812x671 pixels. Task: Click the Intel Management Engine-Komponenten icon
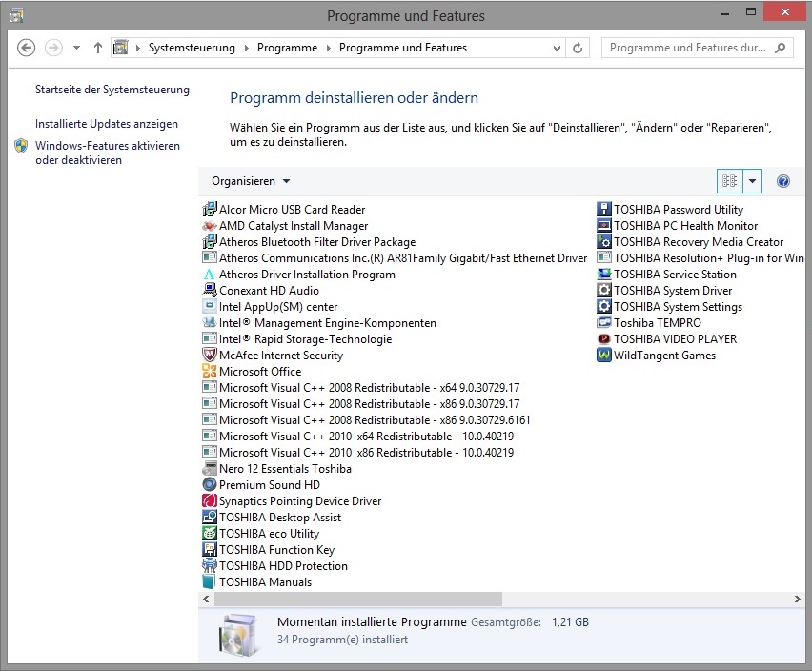click(210, 322)
